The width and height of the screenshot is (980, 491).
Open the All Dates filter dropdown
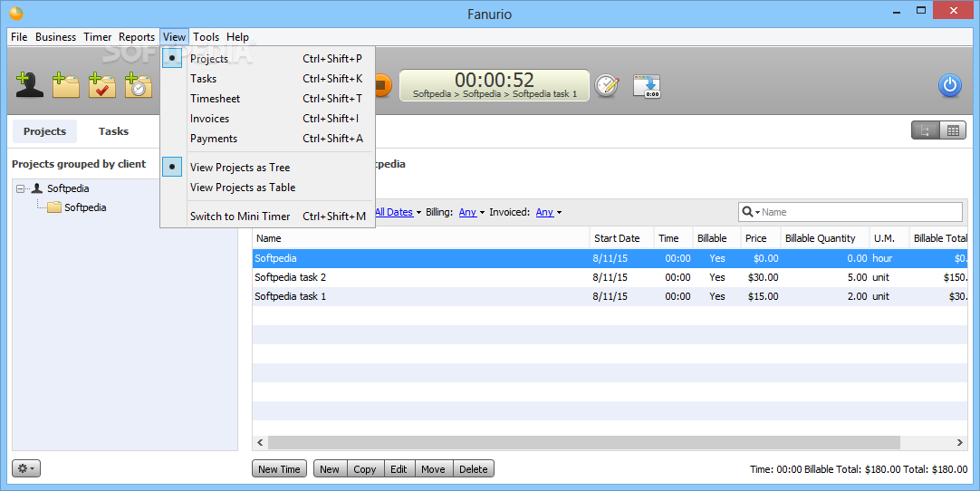point(399,212)
